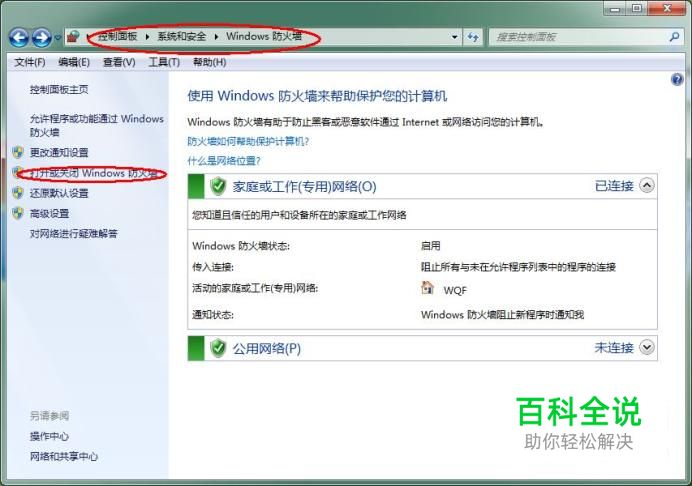The height and width of the screenshot is (486, 692).
Task: Click the 启用 firewall state value
Action: [x=430, y=245]
